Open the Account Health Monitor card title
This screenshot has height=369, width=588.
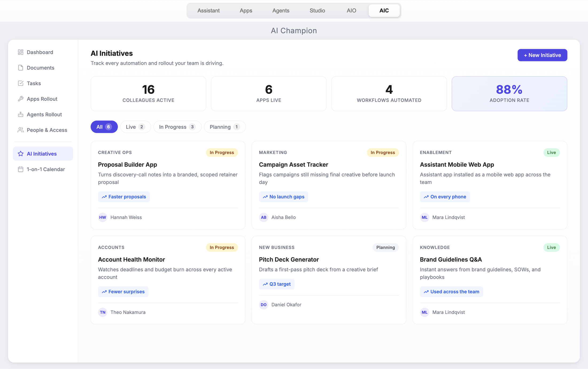pos(131,259)
